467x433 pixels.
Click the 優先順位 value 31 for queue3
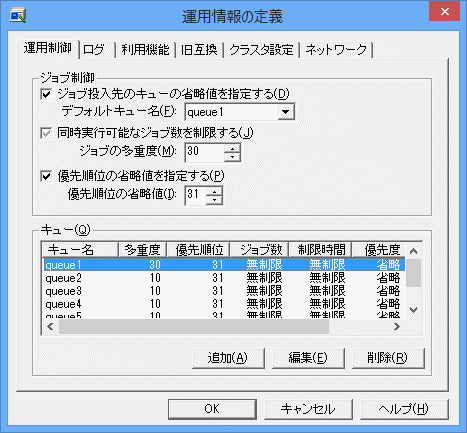[218, 291]
